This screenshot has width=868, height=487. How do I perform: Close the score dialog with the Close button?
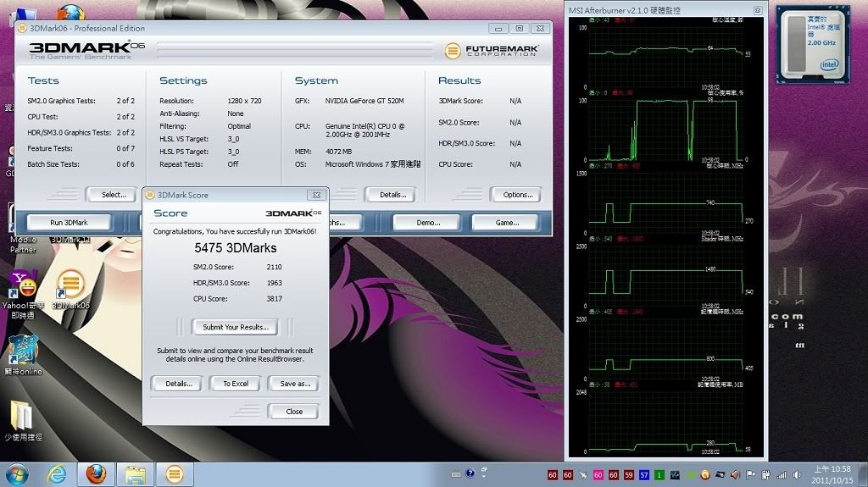click(x=293, y=412)
